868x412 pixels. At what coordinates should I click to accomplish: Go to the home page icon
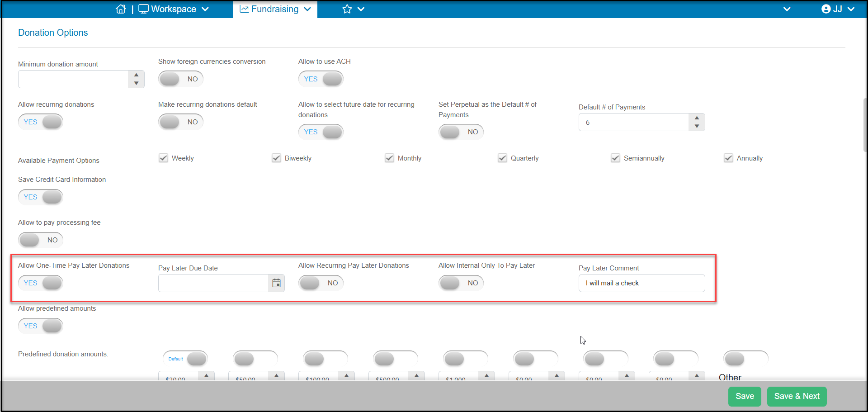(x=121, y=9)
